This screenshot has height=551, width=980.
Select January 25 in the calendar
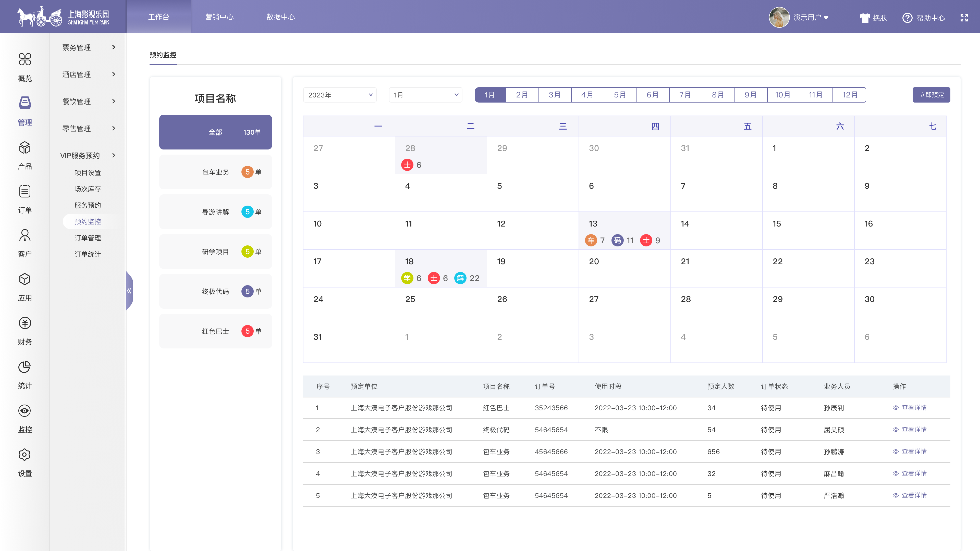click(x=440, y=306)
